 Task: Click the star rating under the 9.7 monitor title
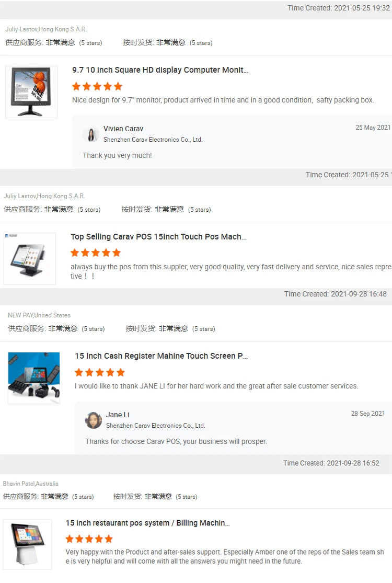point(97,87)
